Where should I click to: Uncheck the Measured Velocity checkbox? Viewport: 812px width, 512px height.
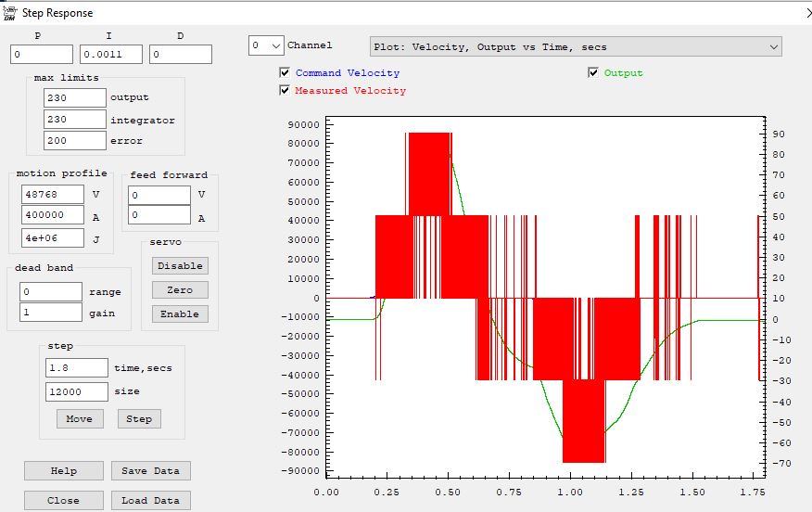tap(285, 91)
